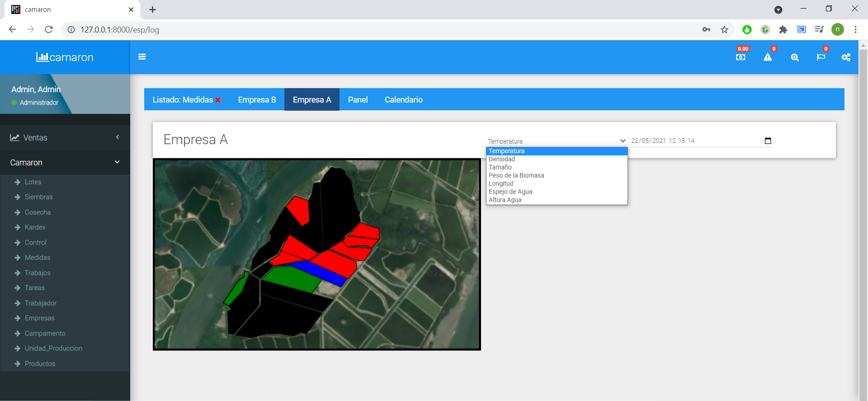Click the magnifier zoom search icon
This screenshot has height=401, width=868.
click(795, 57)
